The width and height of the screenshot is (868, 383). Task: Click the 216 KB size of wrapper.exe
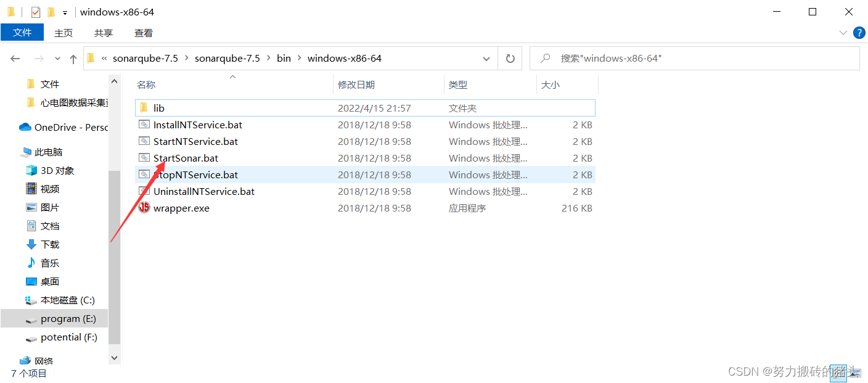tap(577, 208)
